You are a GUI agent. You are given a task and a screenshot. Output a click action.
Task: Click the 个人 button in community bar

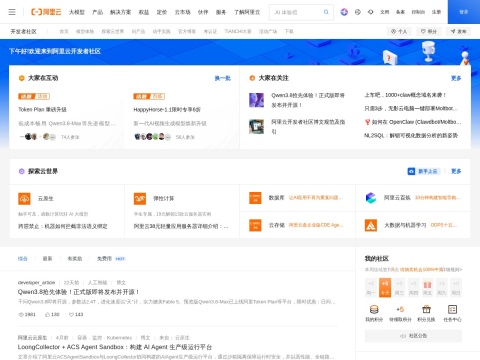(399, 31)
